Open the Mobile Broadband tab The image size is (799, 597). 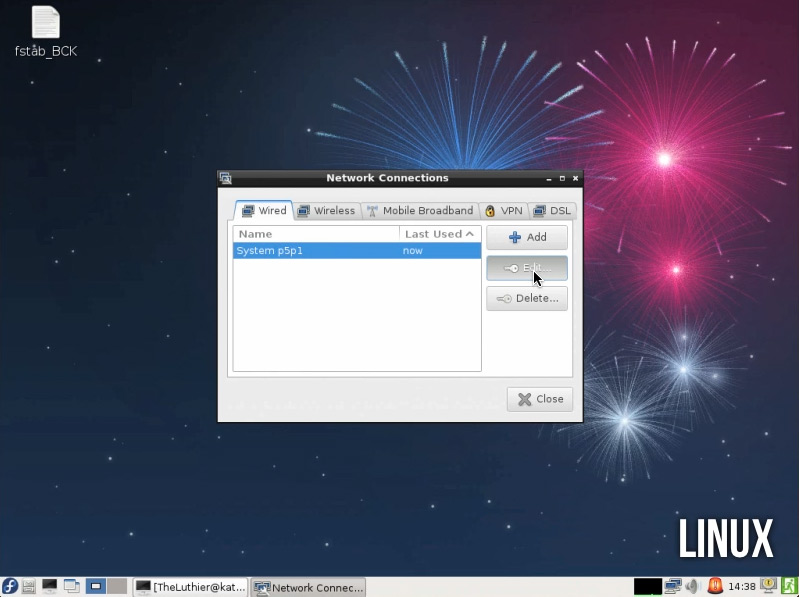[x=420, y=211]
